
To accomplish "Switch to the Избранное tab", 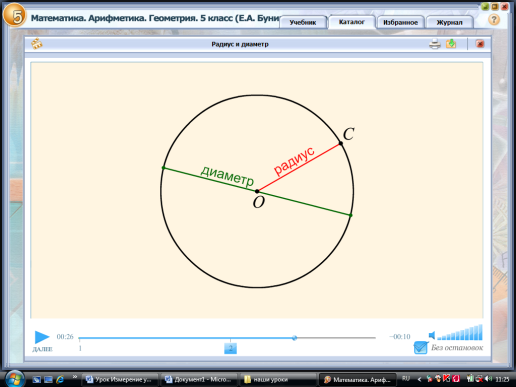I will (400, 22).
